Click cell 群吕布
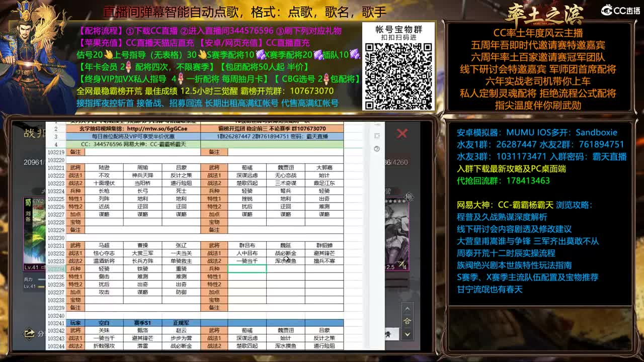This screenshot has height=362, width=644. coord(247,246)
